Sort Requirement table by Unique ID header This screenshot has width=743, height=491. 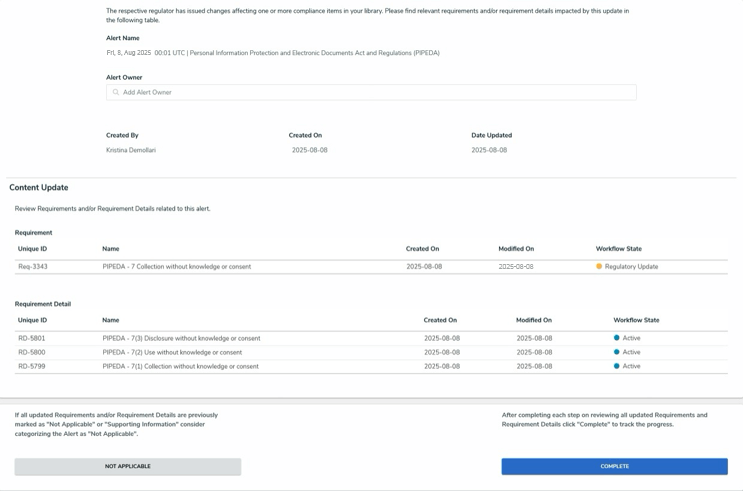32,249
